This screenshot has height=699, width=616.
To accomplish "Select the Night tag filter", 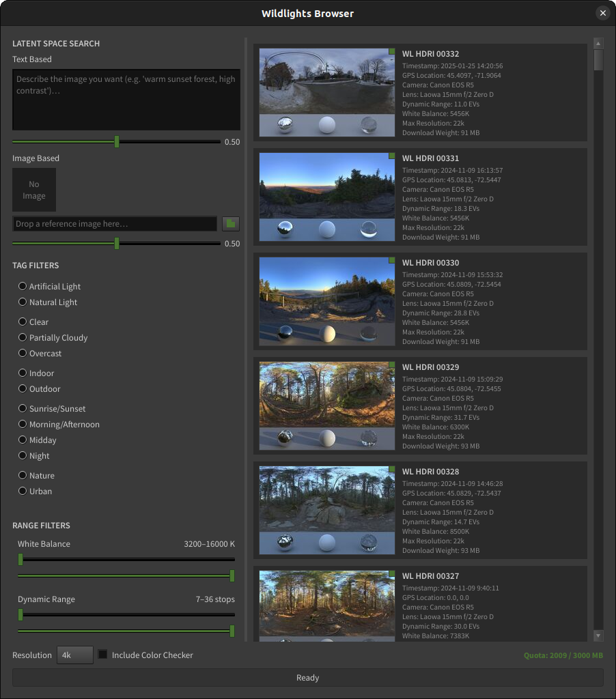I will 34,455.
